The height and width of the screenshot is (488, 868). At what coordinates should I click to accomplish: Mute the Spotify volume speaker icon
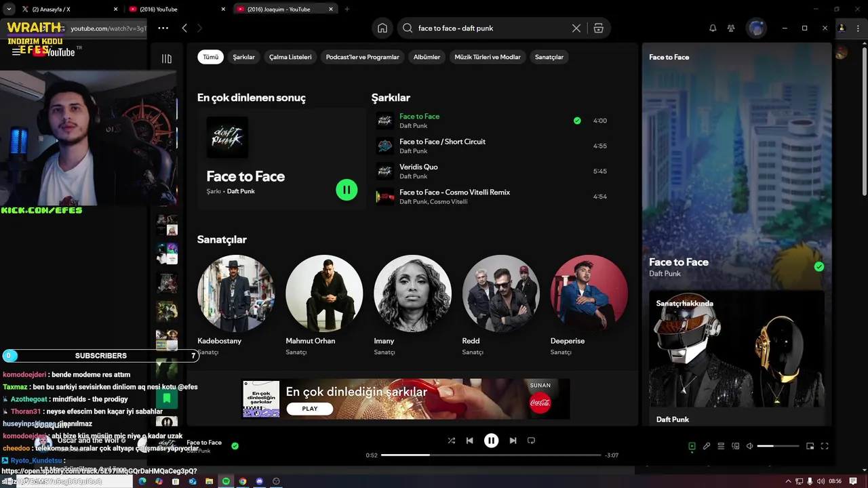pyautogui.click(x=749, y=446)
